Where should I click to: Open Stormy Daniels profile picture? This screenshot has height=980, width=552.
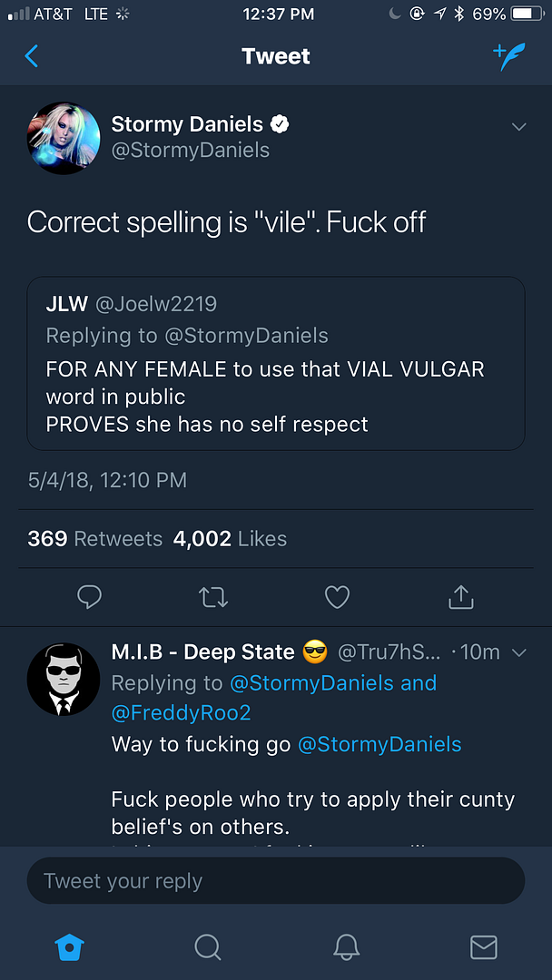pos(64,137)
